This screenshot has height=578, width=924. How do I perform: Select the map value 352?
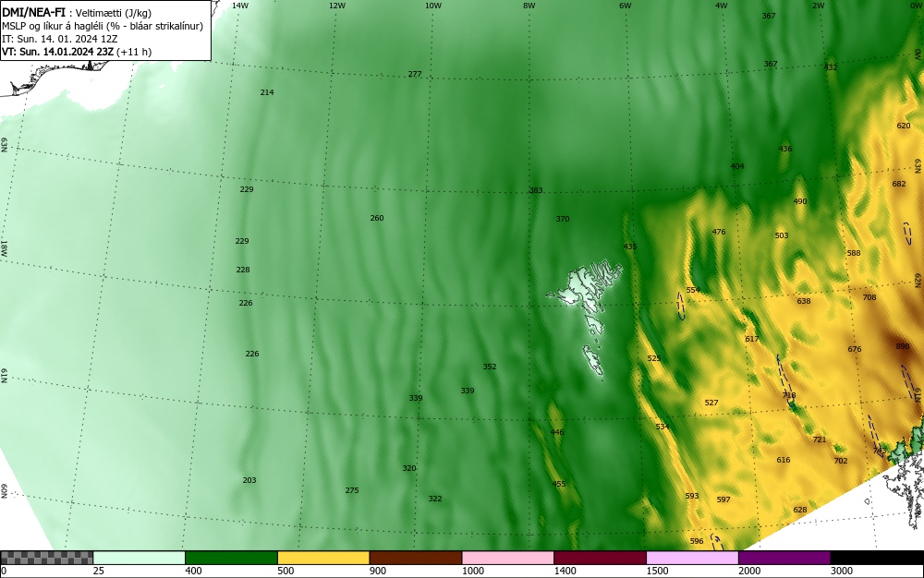point(490,367)
